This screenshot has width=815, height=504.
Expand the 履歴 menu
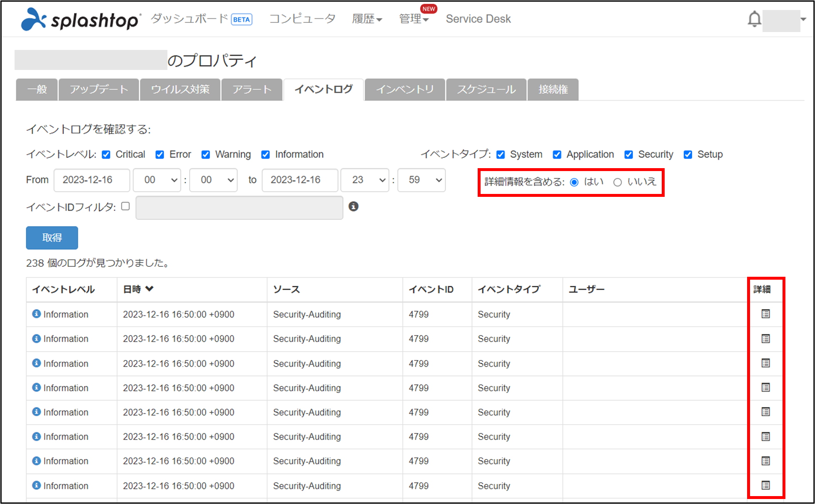pyautogui.click(x=367, y=19)
